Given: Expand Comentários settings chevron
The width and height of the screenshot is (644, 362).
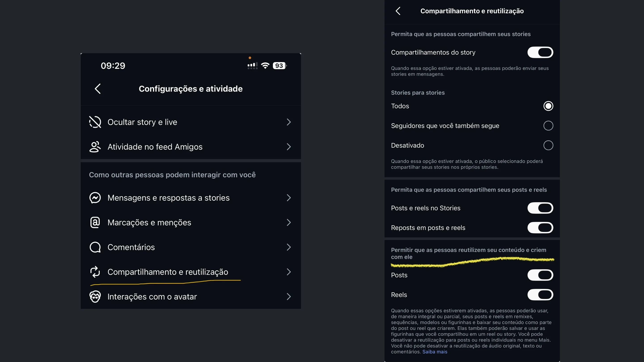Looking at the screenshot, I should point(289,247).
